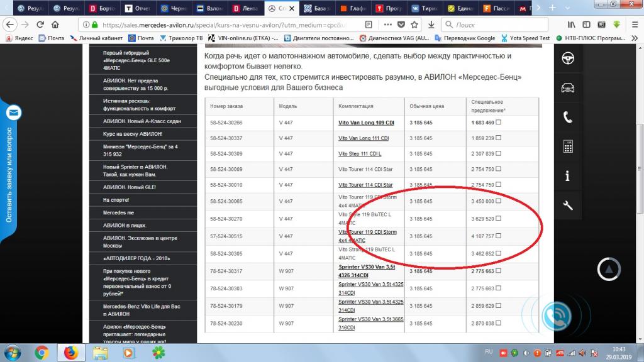644x362 pixels.
Task: Expand the bookmarks toolbar overflow chevron
Action: click(635, 38)
